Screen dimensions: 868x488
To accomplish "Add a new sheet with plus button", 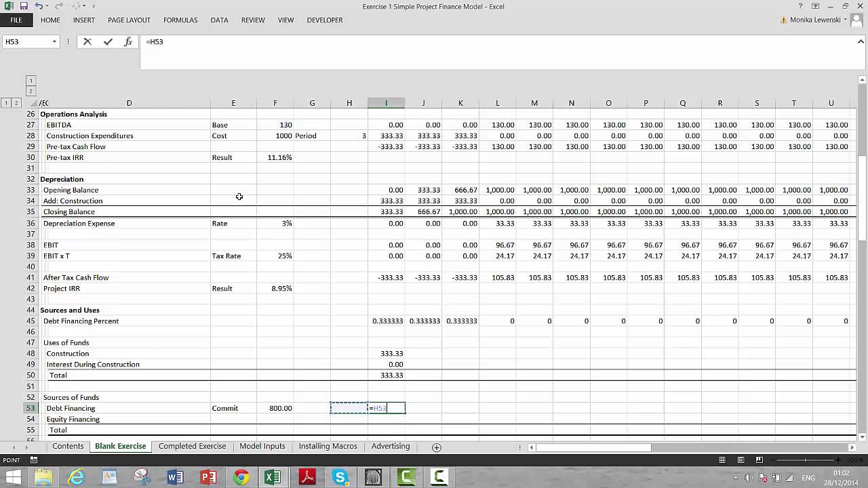I will point(437,447).
